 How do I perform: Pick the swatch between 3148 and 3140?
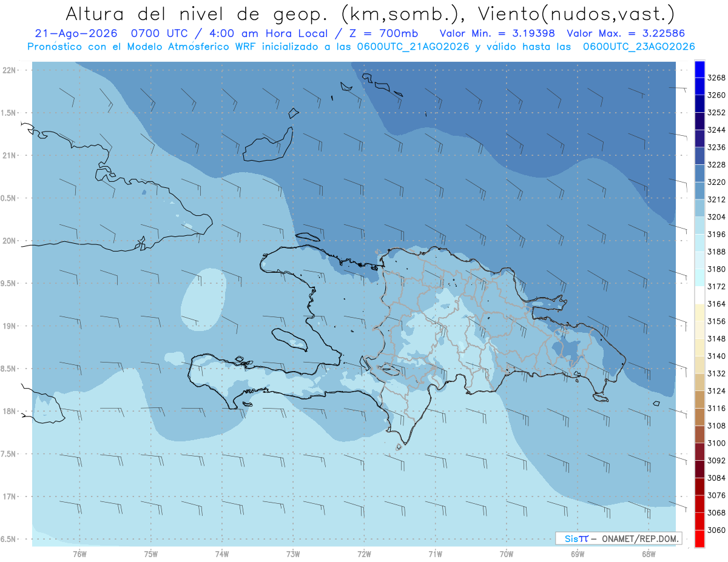point(699,347)
